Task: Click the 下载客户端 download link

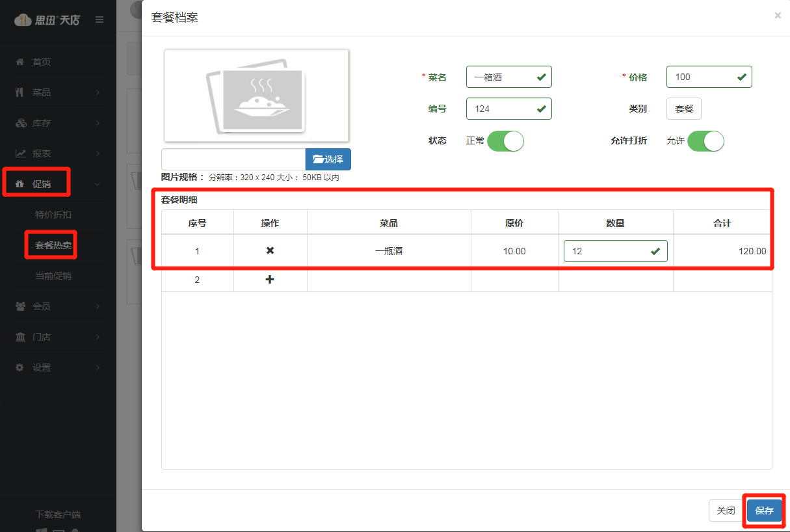Action: coord(58,514)
